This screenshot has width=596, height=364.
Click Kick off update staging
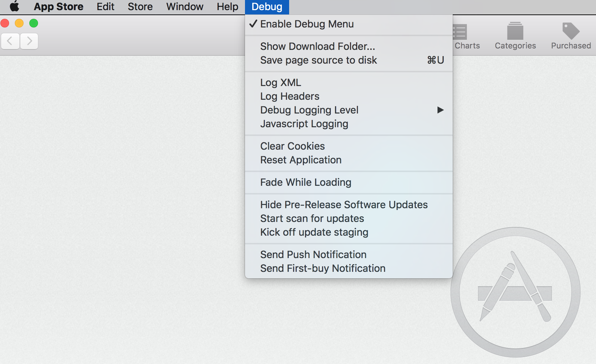[349, 232]
